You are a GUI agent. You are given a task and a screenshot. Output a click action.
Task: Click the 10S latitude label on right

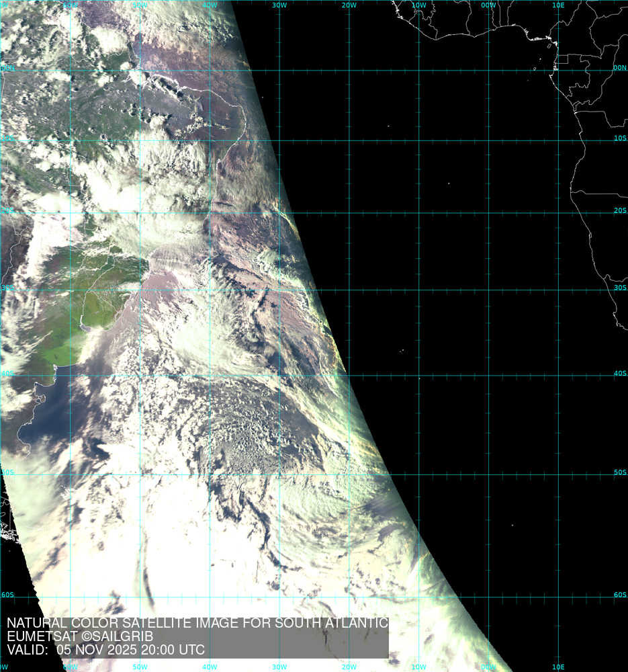click(x=620, y=138)
